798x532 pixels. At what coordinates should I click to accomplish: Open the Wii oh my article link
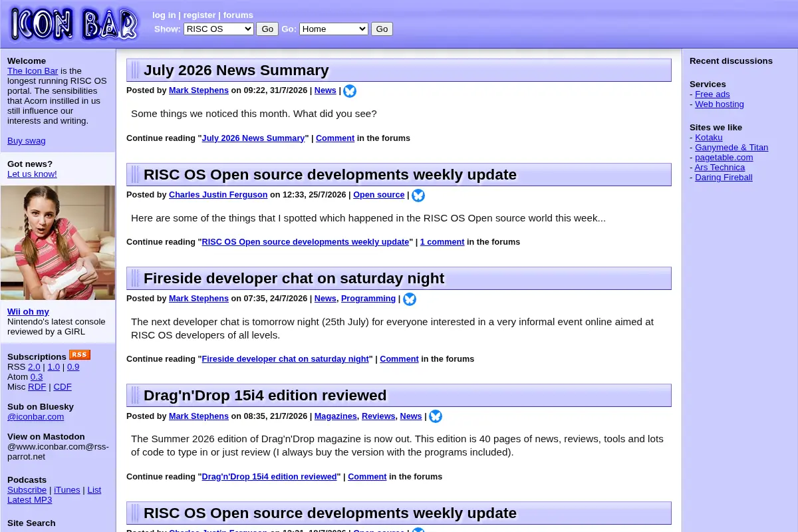tap(28, 311)
